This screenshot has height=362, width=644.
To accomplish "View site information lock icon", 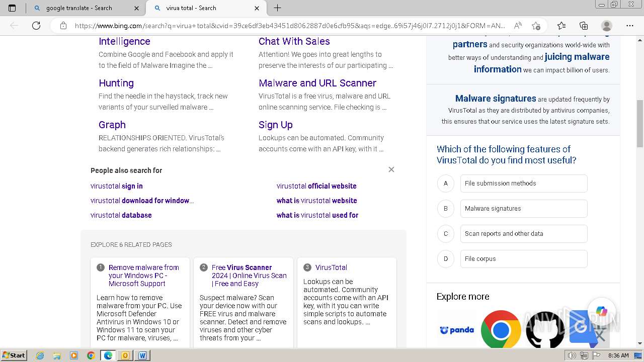I will click(x=63, y=26).
